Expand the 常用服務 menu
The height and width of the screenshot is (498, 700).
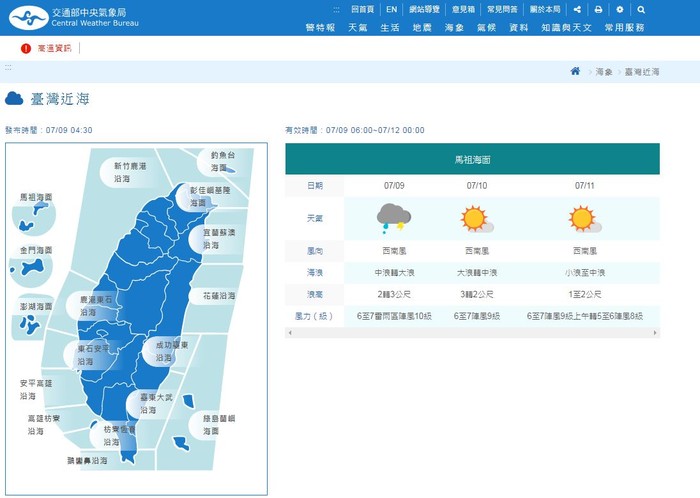click(x=625, y=28)
